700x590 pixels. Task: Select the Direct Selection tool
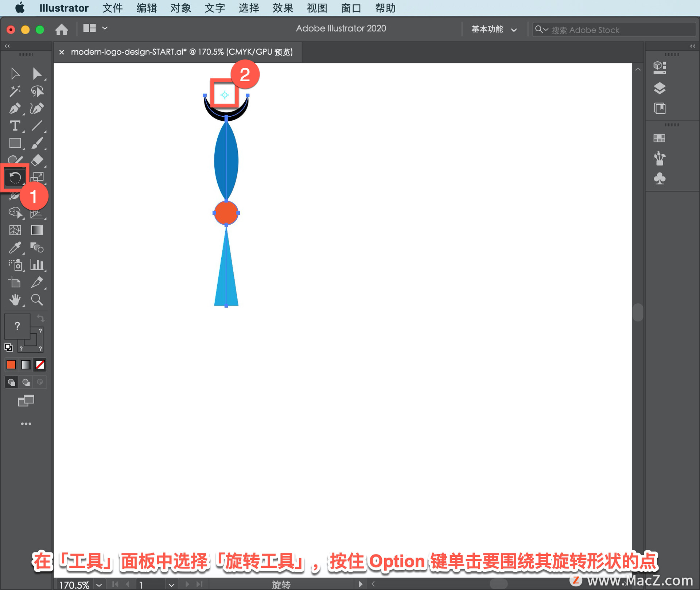pos(37,74)
